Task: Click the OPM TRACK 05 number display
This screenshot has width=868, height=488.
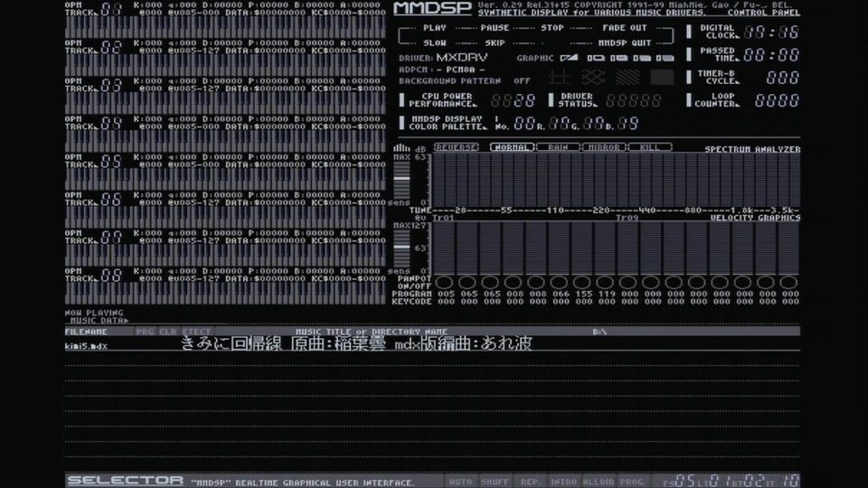Action: (110, 162)
